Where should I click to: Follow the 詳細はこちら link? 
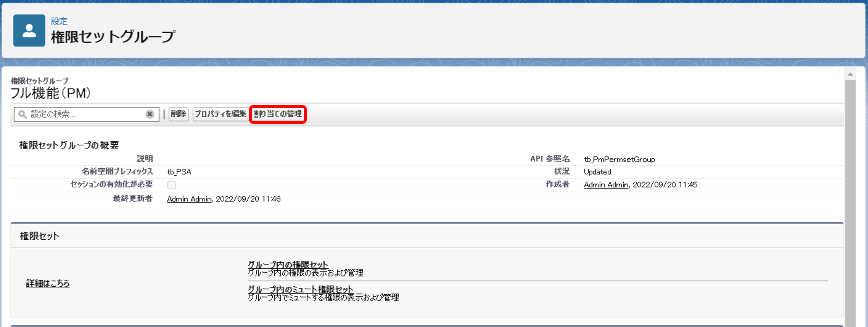[x=48, y=284]
